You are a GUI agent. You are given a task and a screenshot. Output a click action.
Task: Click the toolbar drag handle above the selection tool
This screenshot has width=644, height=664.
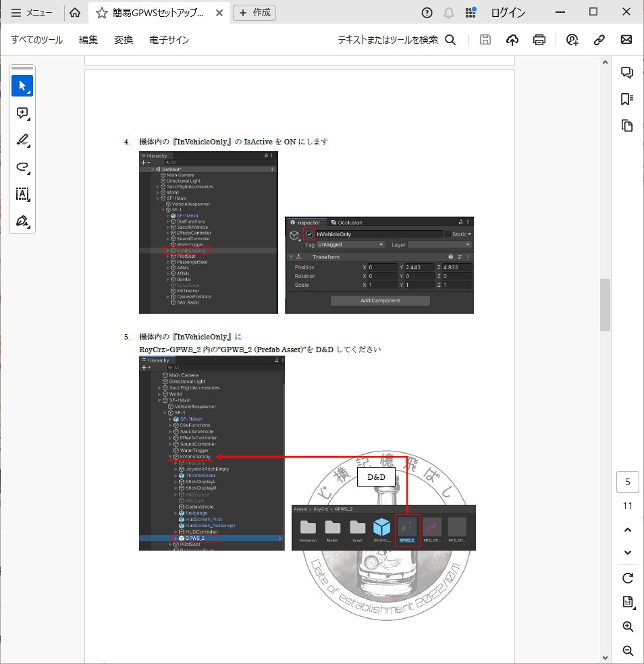22,68
